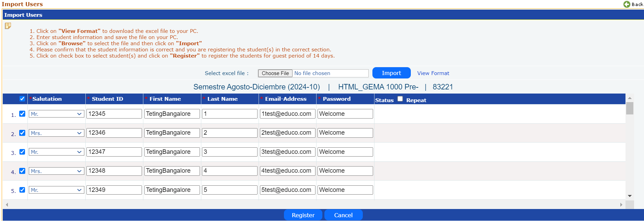
Task: Open the View Format link
Action: pos(433,73)
